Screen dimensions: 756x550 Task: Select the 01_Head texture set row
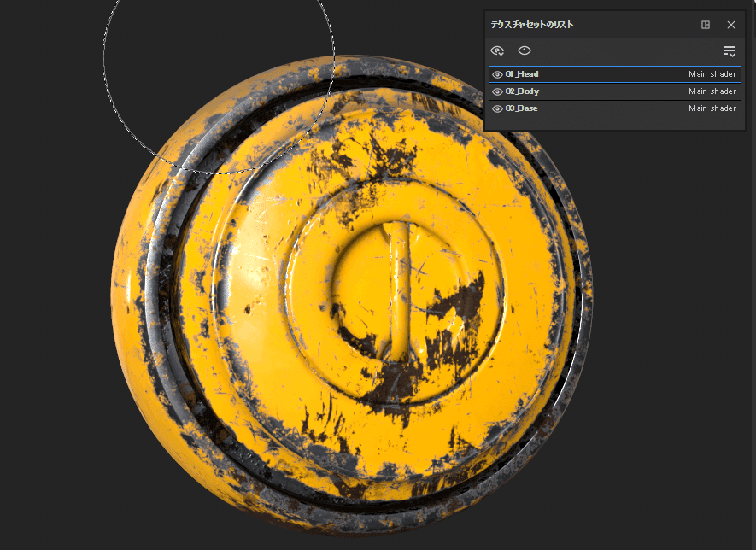[615, 74]
